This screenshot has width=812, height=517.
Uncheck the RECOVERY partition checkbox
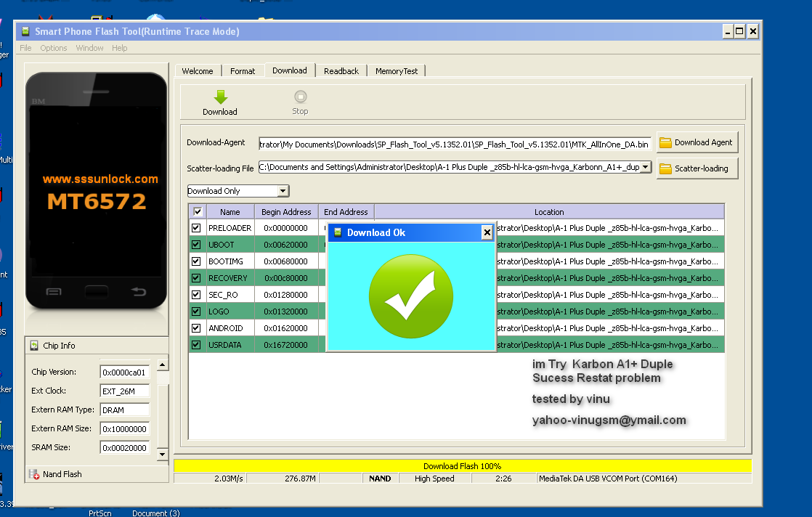(196, 278)
